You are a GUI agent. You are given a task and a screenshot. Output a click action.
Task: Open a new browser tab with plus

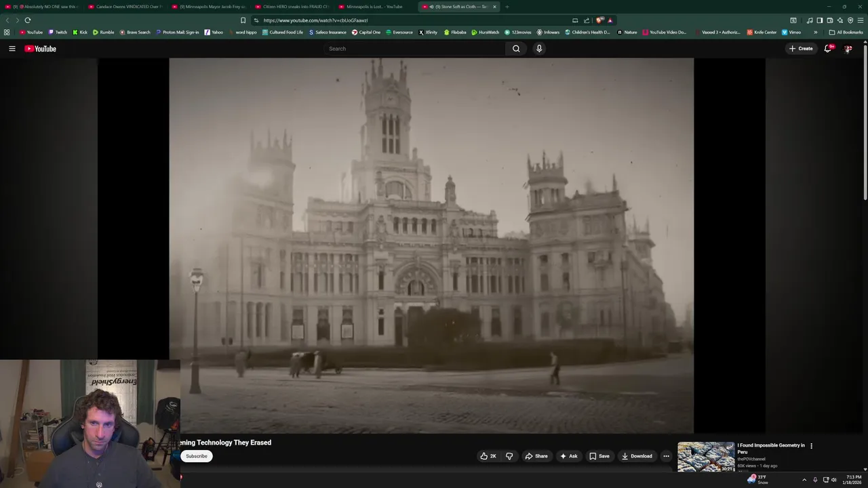click(507, 7)
